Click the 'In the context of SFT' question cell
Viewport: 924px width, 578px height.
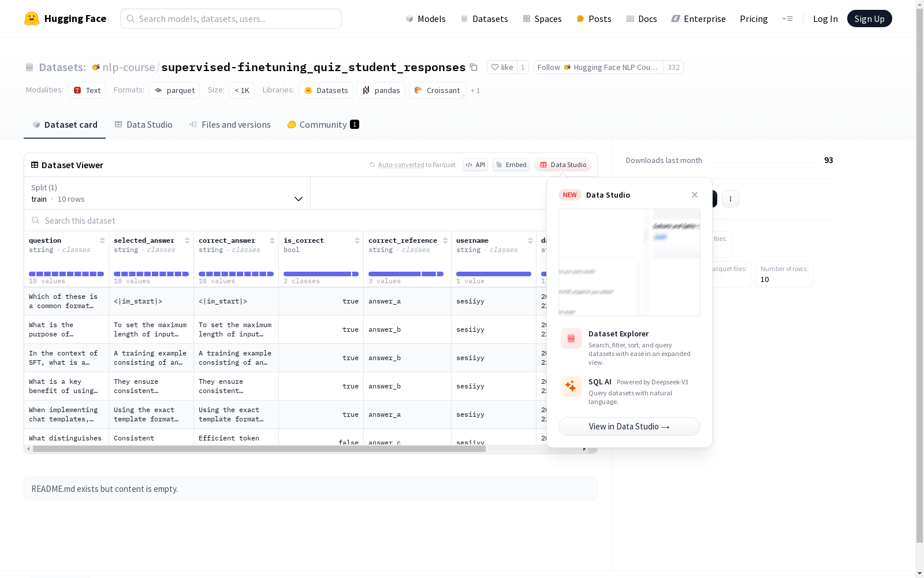(66, 358)
